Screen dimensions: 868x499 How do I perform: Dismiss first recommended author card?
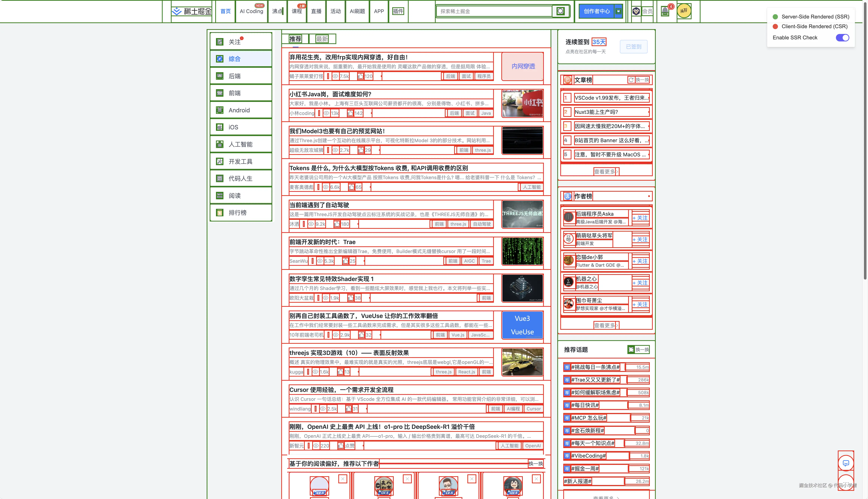click(x=343, y=479)
